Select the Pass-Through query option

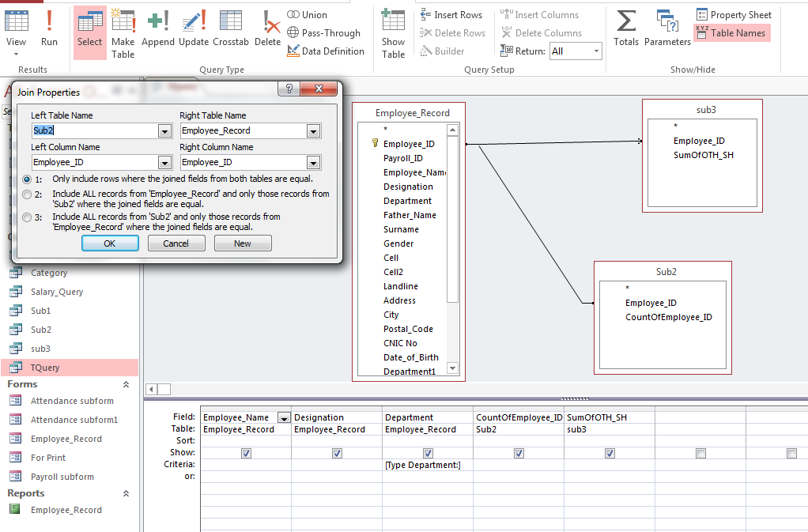(323, 33)
